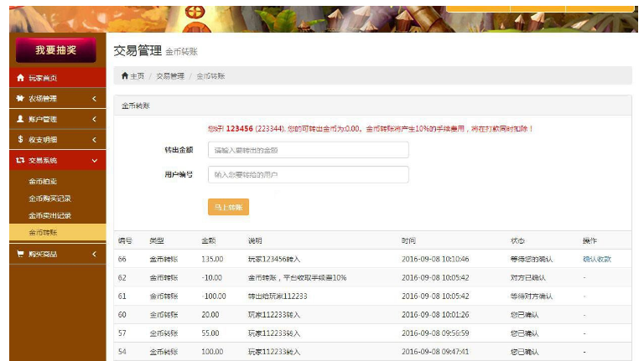Click description 玩家123456转入 in the table
This screenshot has width=644, height=361.
pos(274,259)
